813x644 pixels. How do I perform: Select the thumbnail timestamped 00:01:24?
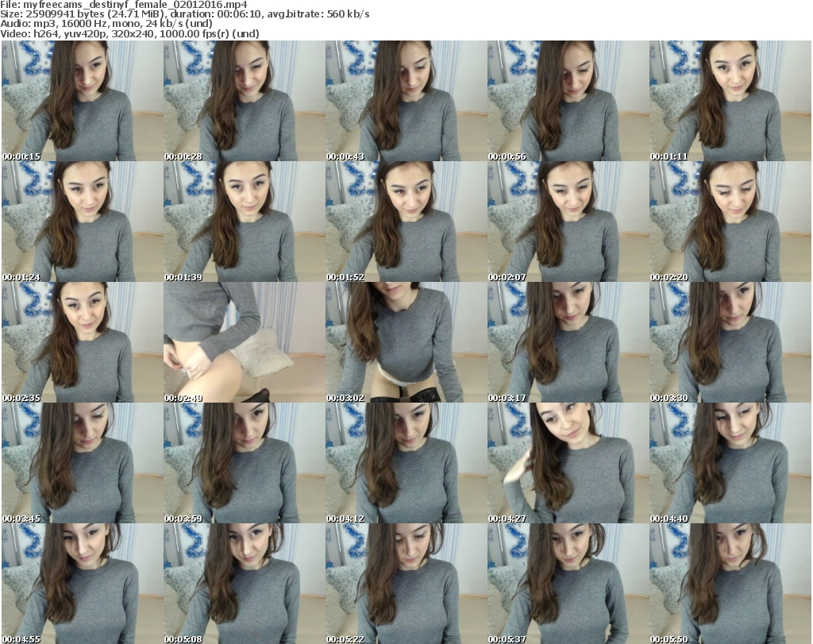[x=83, y=222]
